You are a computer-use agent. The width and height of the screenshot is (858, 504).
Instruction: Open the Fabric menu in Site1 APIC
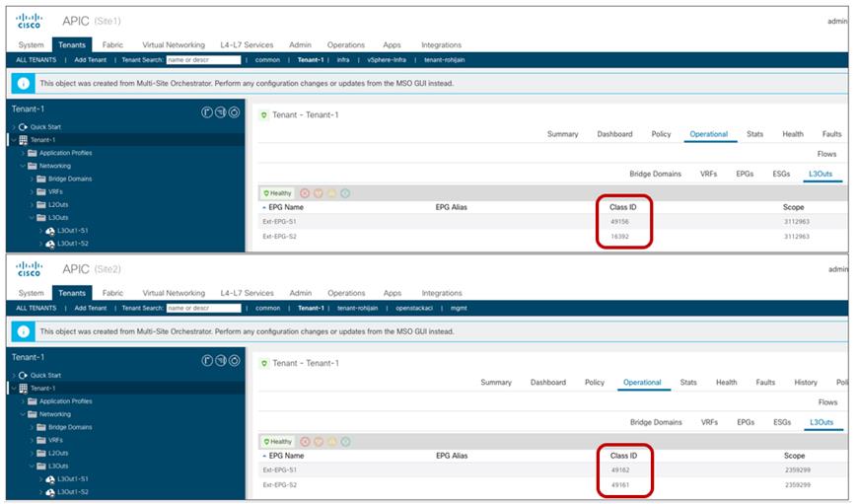coord(112,44)
